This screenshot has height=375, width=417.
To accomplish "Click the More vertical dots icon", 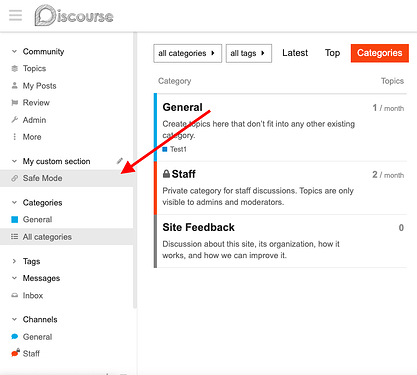I will tap(14, 137).
